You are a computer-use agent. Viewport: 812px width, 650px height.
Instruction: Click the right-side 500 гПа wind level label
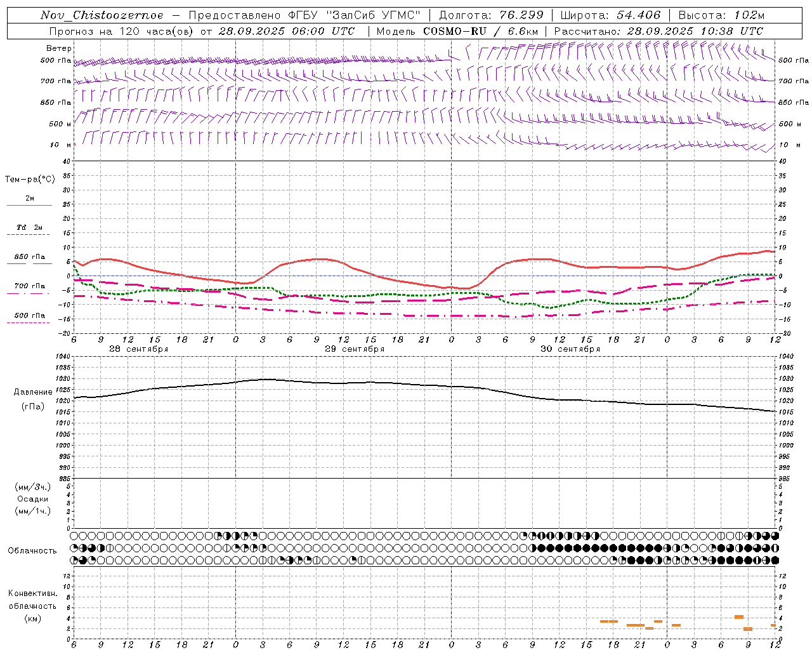click(794, 61)
